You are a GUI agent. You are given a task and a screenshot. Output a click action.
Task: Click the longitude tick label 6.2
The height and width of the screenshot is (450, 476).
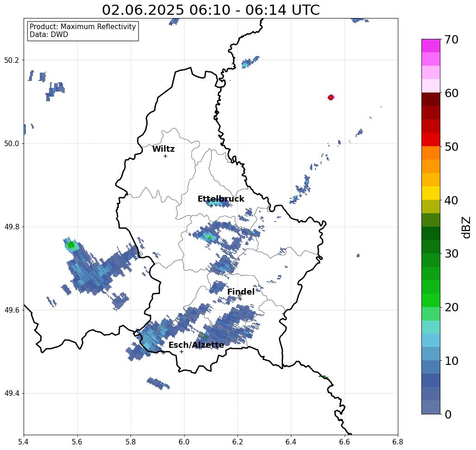coord(238,442)
